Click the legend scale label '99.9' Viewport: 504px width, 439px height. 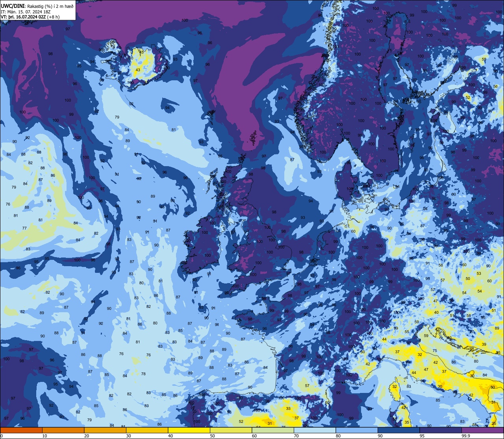click(466, 436)
